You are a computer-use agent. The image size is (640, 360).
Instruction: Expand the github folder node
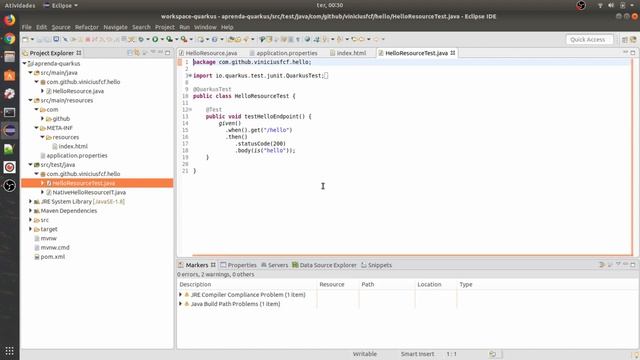42,118
